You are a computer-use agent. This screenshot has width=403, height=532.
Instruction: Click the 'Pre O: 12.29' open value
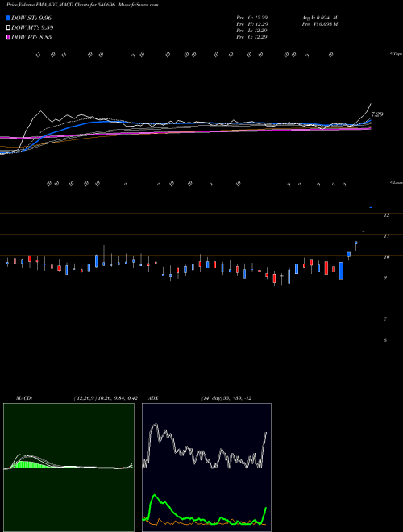252,18
